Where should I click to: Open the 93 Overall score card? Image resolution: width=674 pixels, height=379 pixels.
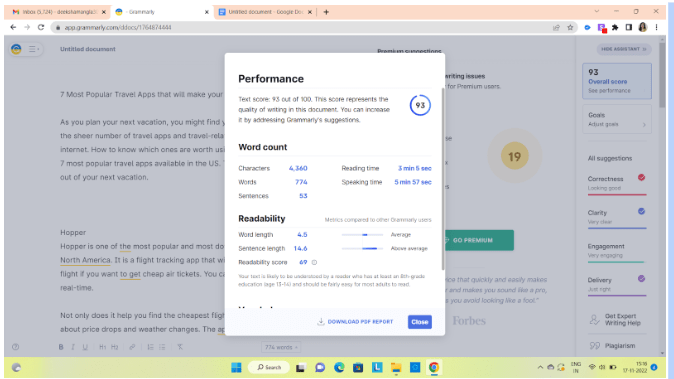[x=617, y=81]
